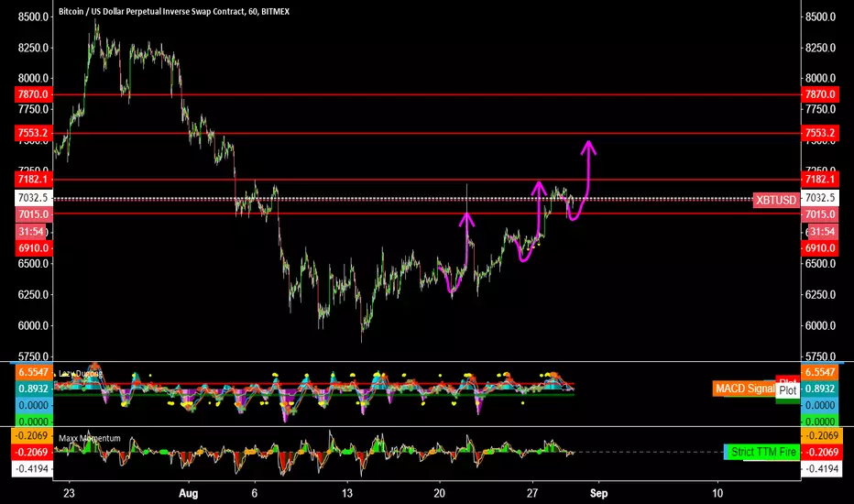Click date 10 on the time axis
Image resolution: width=854 pixels, height=504 pixels.
717,494
